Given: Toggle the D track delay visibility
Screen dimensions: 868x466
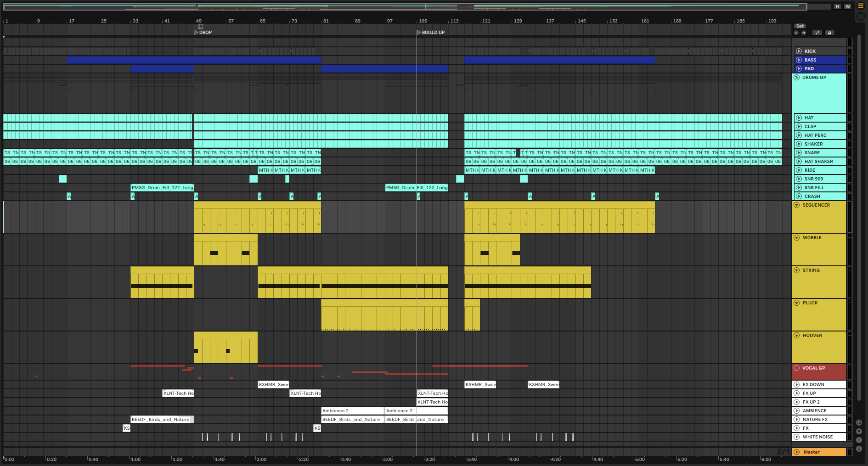Looking at the screenshot, I should tap(859, 449).
